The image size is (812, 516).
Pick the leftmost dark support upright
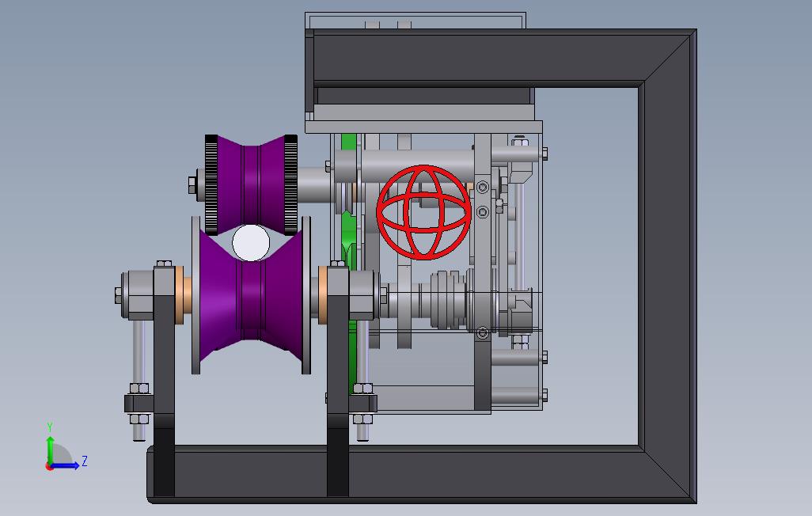pyautogui.click(x=164, y=381)
